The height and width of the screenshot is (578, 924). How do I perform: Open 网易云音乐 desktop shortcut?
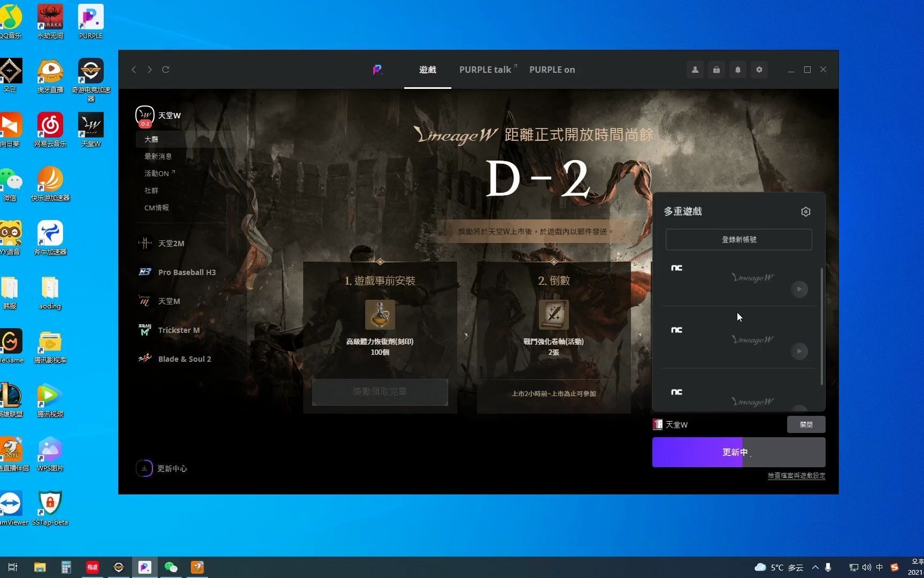(50, 130)
